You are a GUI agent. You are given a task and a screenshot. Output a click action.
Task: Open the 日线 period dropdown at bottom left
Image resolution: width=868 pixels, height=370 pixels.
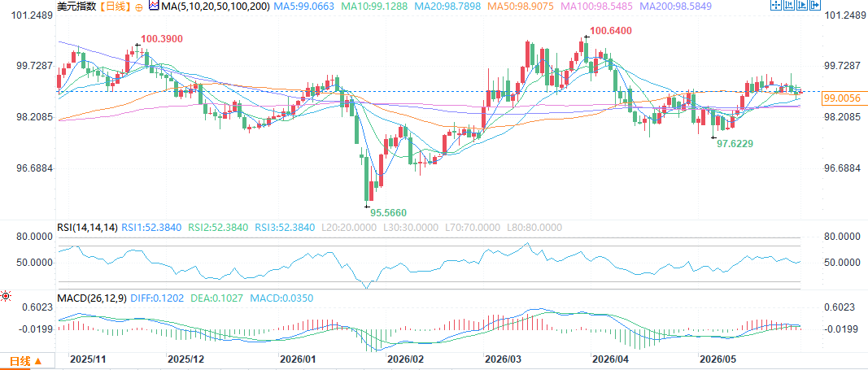pyautogui.click(x=27, y=360)
